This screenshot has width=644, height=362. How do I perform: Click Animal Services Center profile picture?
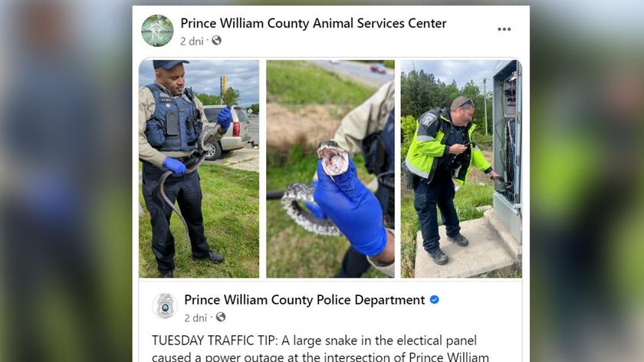(x=157, y=31)
